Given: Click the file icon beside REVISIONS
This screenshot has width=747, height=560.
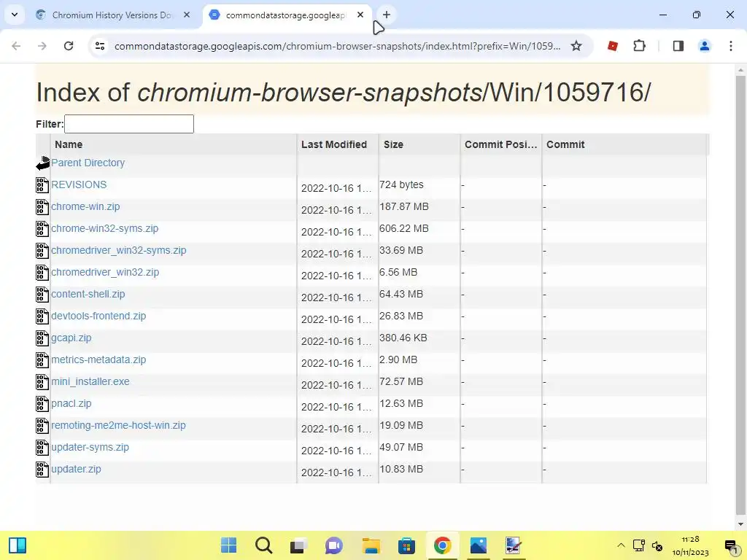Looking at the screenshot, I should tap(42, 184).
